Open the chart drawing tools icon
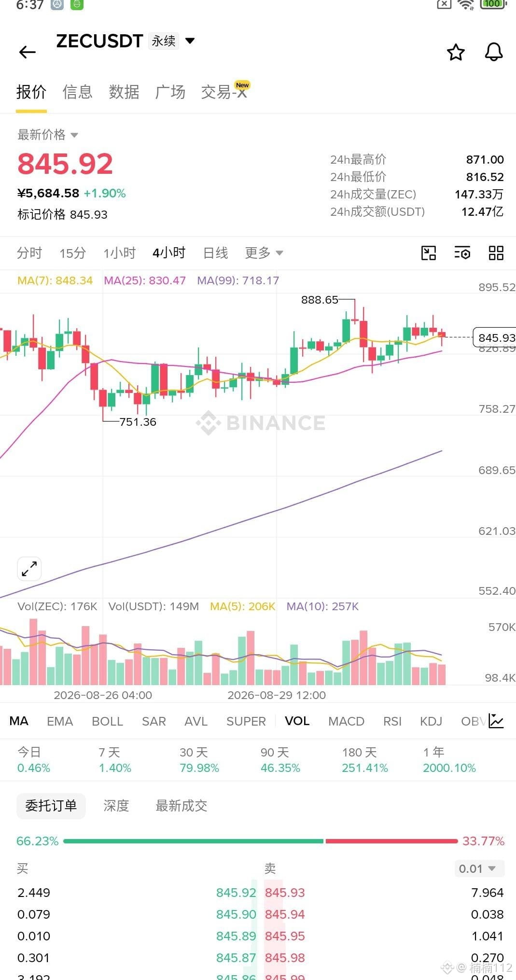The height and width of the screenshot is (980, 516). click(x=428, y=253)
